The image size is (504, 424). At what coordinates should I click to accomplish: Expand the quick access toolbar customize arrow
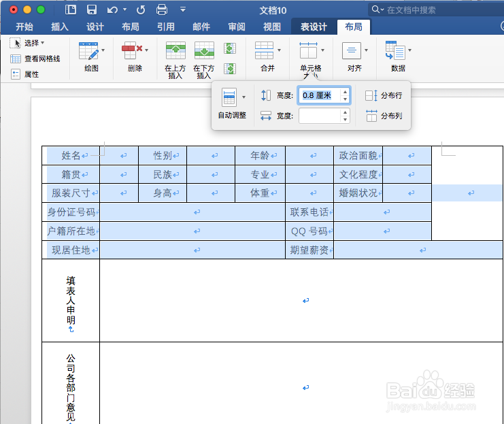[183, 10]
